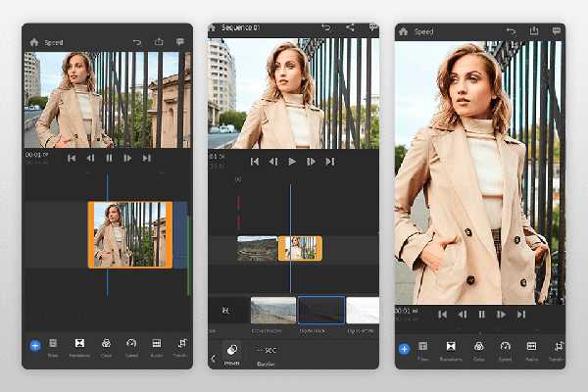588x392 pixels.
Task: Jump to previous edit point on middle phone
Action: pyautogui.click(x=255, y=162)
